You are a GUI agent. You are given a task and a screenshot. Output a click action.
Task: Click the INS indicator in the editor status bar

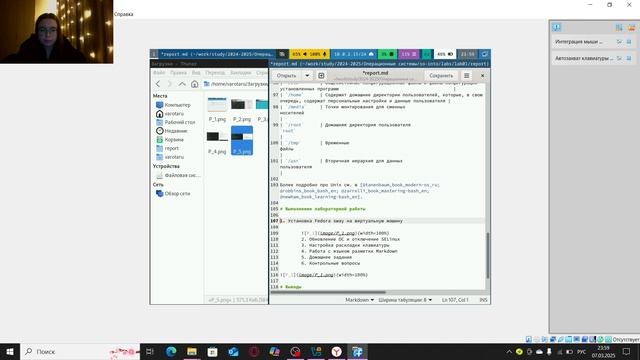click(x=483, y=300)
